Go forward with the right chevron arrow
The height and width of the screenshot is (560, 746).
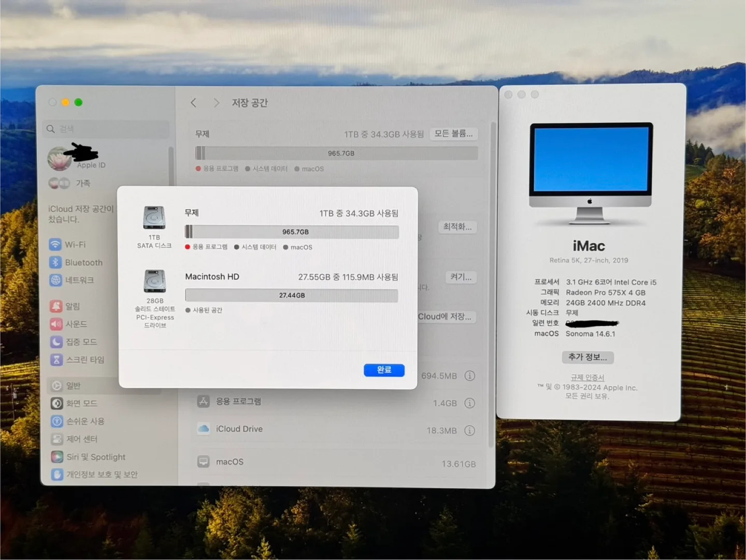(217, 103)
